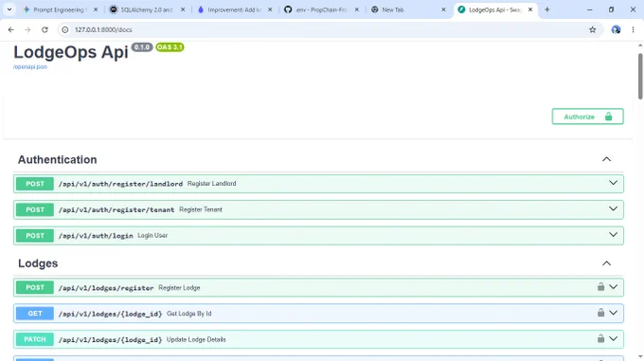Screen dimensions: 644x361
Task: Close the LodgeOps Api tab
Action: (530, 9)
